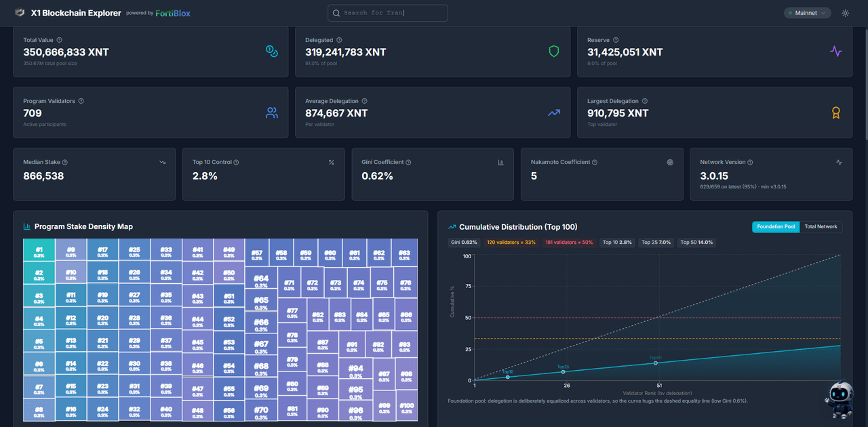This screenshot has height=427, width=868.
Task: Switch to the Total Network tab
Action: click(821, 226)
